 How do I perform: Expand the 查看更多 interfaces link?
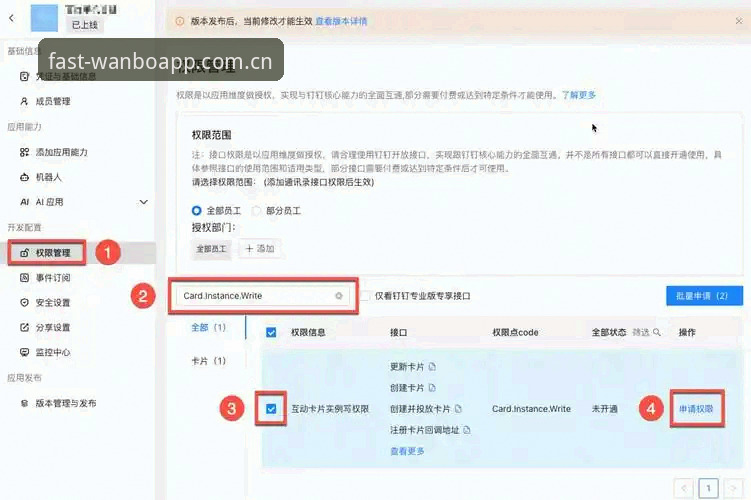(x=407, y=451)
